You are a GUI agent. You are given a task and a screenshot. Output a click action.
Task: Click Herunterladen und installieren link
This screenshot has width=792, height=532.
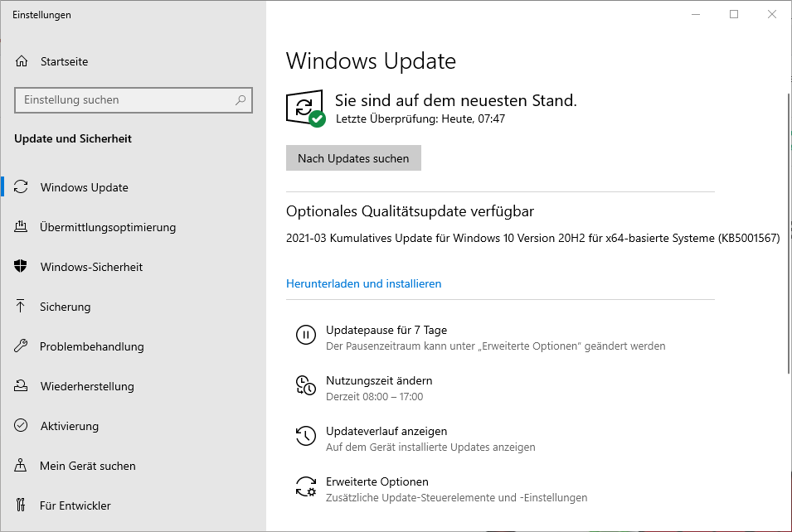[363, 283]
